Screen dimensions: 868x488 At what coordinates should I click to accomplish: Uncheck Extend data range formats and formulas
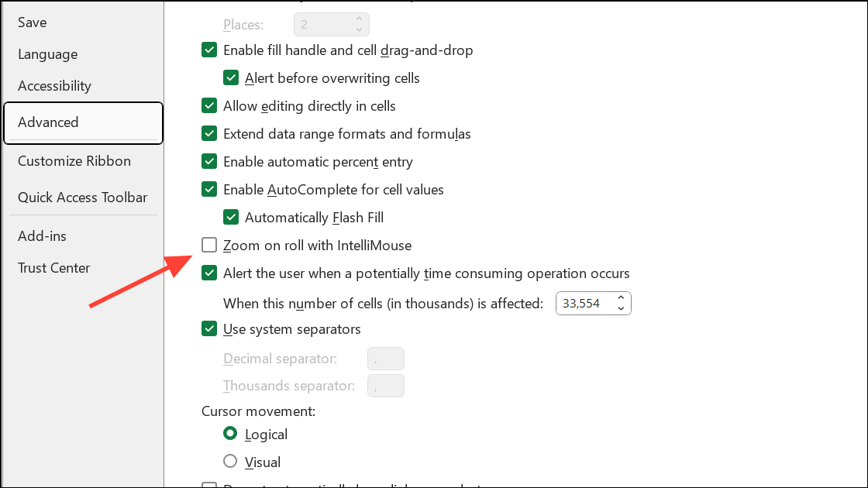click(209, 133)
